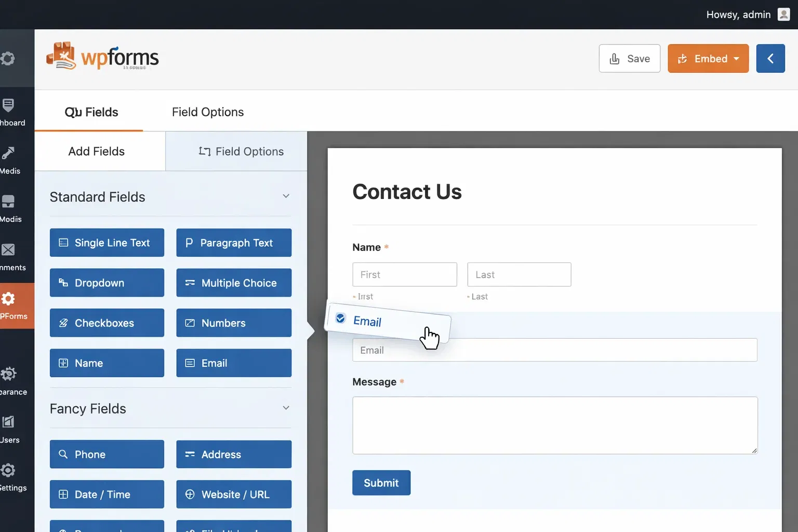This screenshot has height=532, width=798.
Task: Select the Checkboxes field icon
Action: click(x=63, y=323)
